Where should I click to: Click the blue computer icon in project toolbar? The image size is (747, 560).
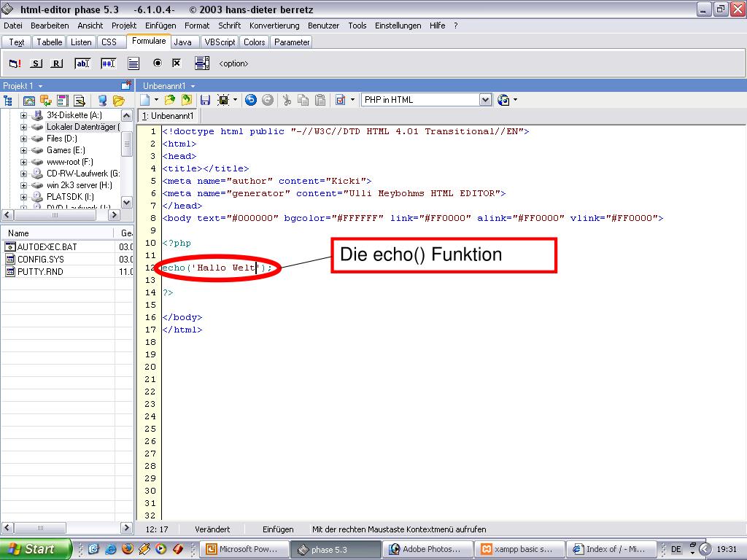(x=102, y=101)
